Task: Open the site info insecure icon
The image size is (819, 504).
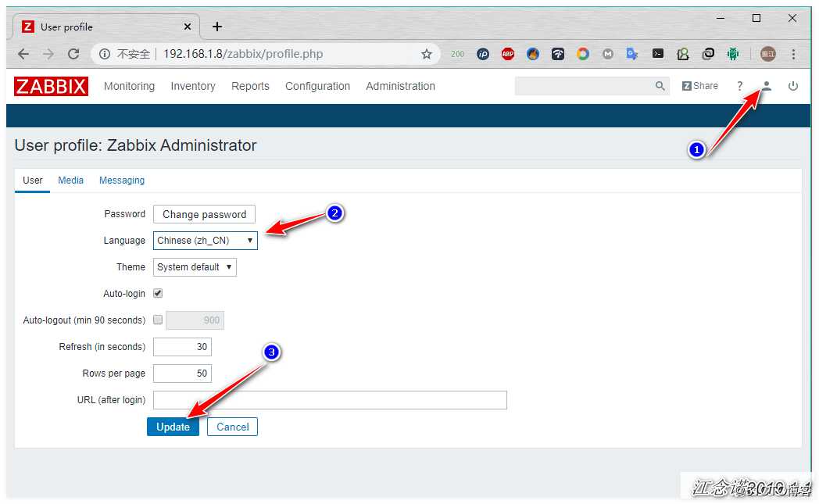Action: [x=105, y=54]
